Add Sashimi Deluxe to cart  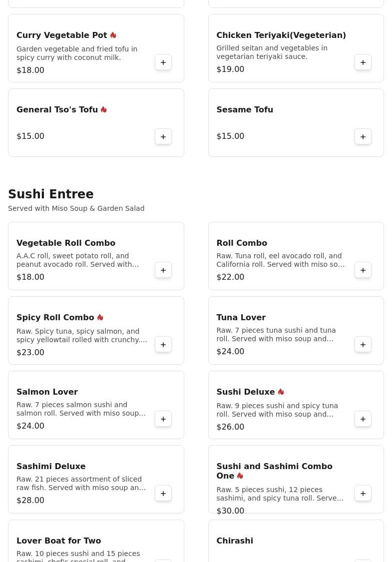coord(163,494)
